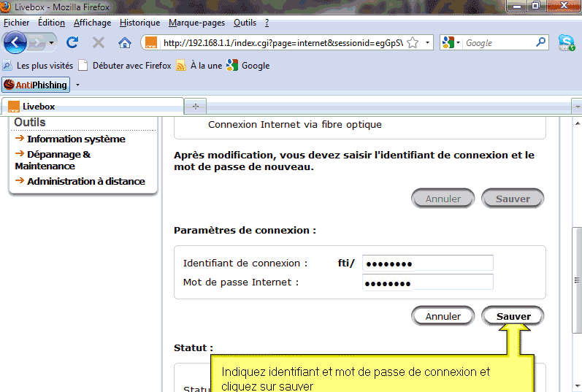Open À la une RSS feed bookmark

199,66
